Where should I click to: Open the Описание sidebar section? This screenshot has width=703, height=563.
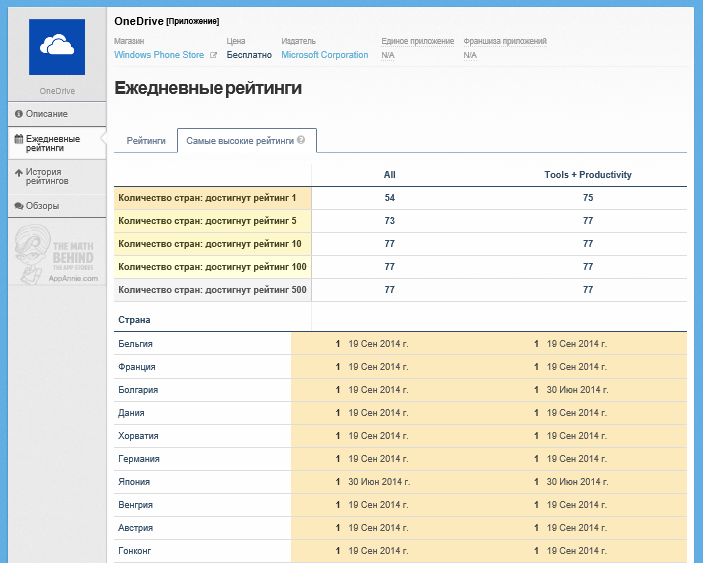(57, 114)
